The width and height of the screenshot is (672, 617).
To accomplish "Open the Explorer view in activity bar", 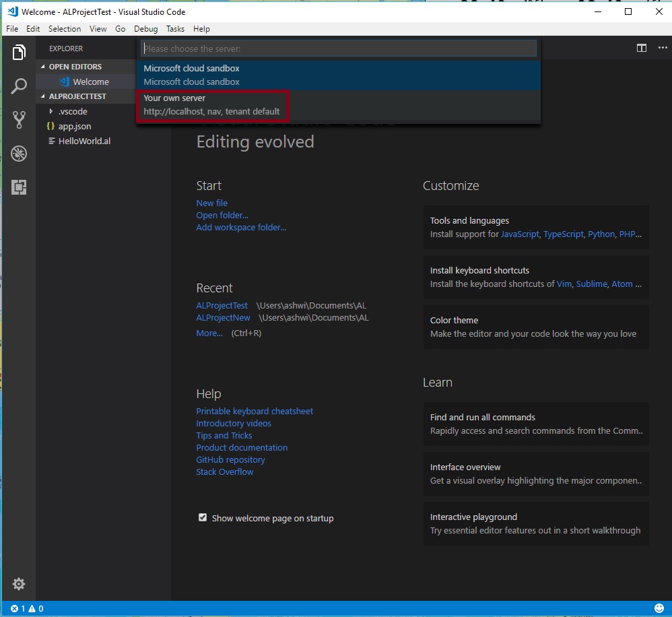I will coord(19,53).
